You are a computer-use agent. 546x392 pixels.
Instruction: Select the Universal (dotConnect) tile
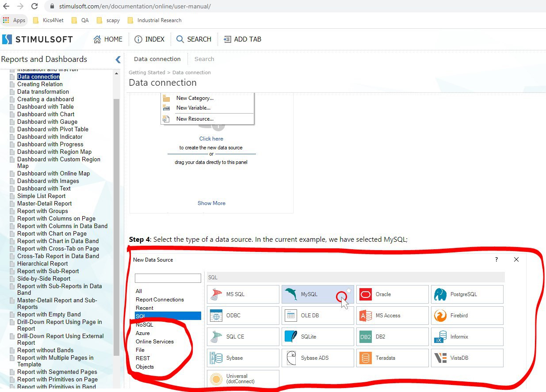click(x=243, y=379)
